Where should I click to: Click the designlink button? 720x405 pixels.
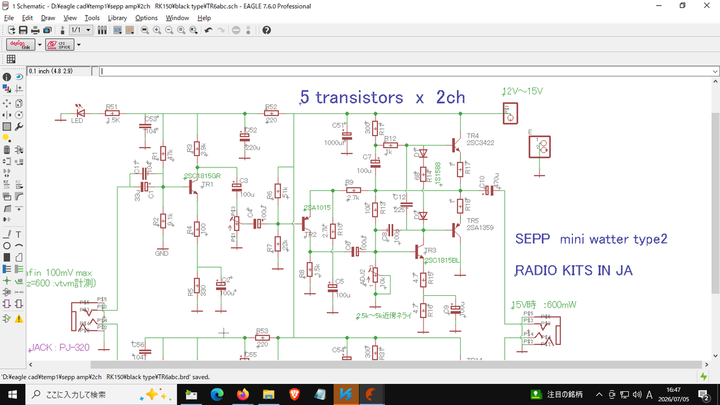(20, 45)
